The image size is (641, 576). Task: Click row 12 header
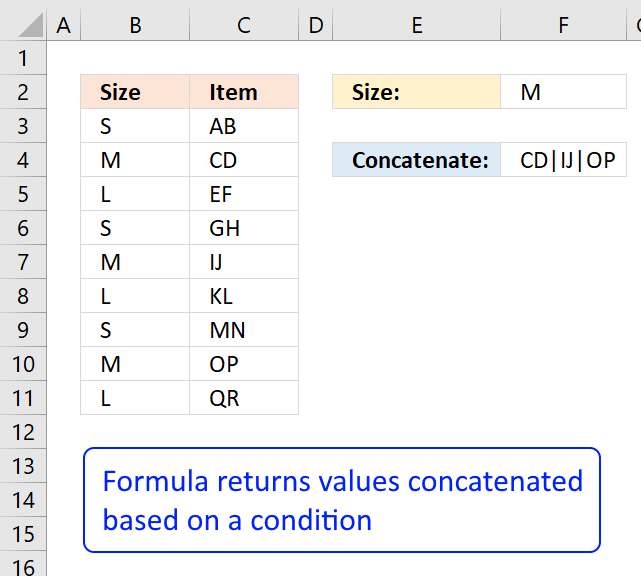click(24, 432)
